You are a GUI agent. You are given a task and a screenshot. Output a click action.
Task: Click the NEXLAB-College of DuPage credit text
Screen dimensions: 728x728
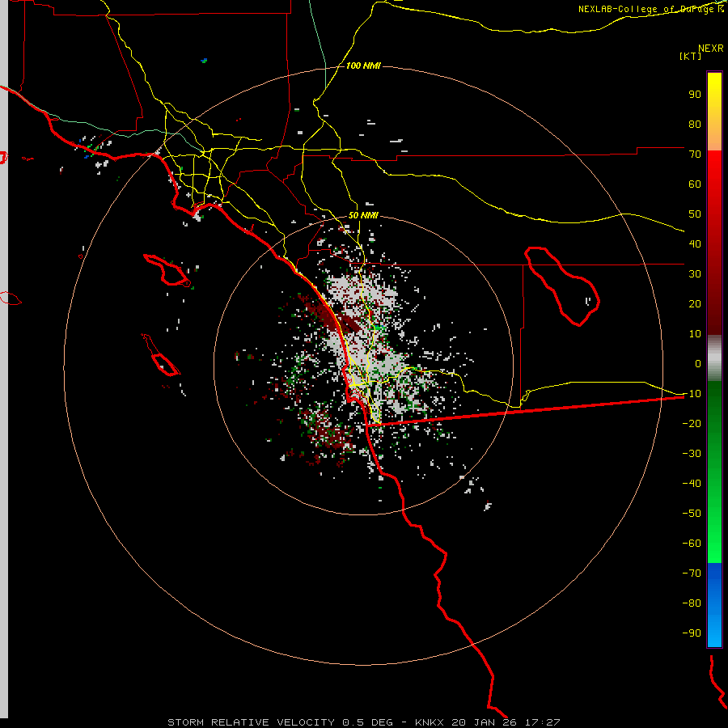[x=650, y=9]
